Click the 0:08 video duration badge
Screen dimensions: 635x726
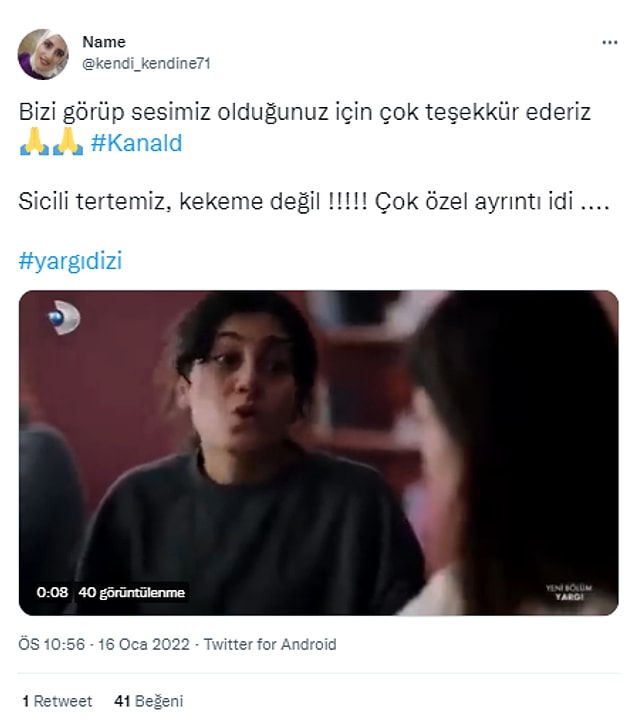pyautogui.click(x=52, y=592)
